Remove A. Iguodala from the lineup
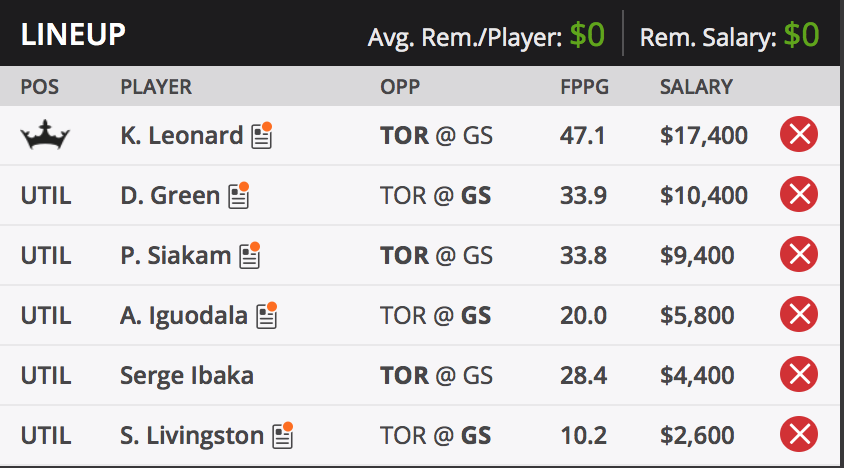Image resolution: width=844 pixels, height=468 pixels. (x=799, y=315)
